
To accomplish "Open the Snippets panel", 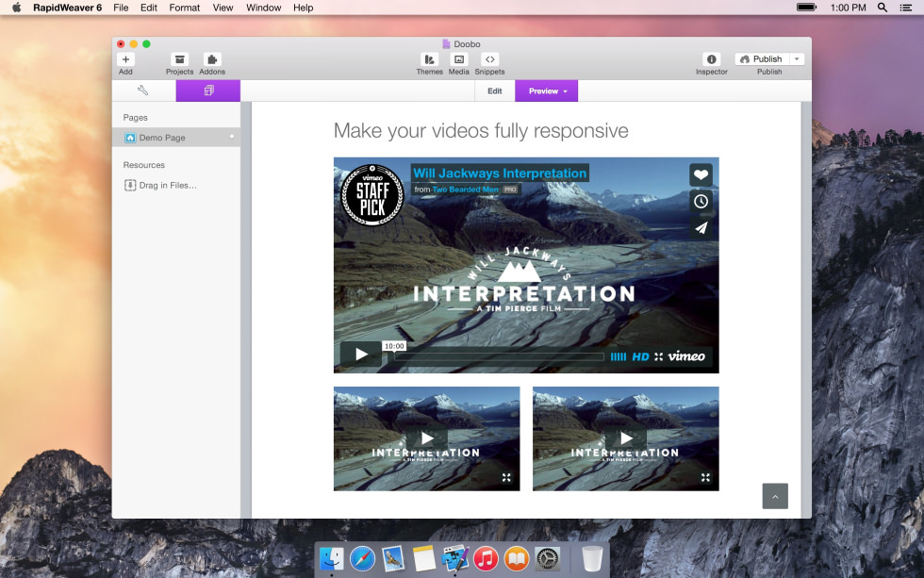I will tap(489, 59).
